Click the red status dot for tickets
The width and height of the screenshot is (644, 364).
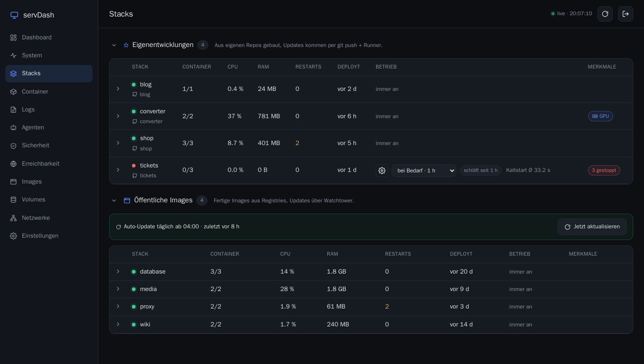(x=134, y=166)
